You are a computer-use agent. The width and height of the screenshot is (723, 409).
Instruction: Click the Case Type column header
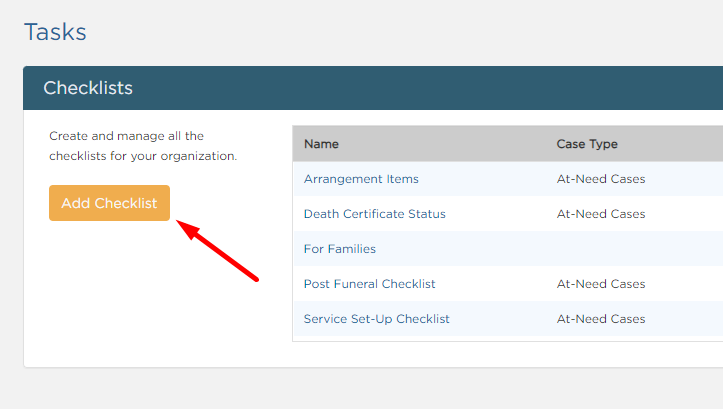coord(587,144)
